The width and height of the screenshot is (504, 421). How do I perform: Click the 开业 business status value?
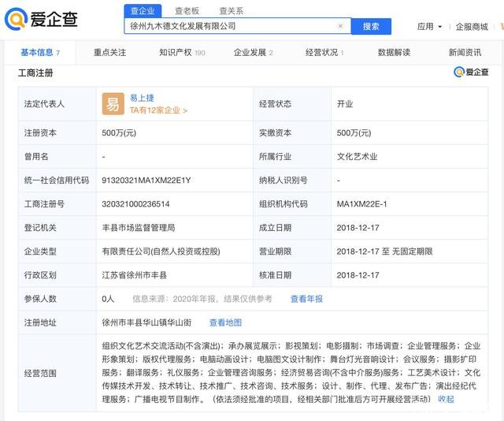click(x=345, y=103)
